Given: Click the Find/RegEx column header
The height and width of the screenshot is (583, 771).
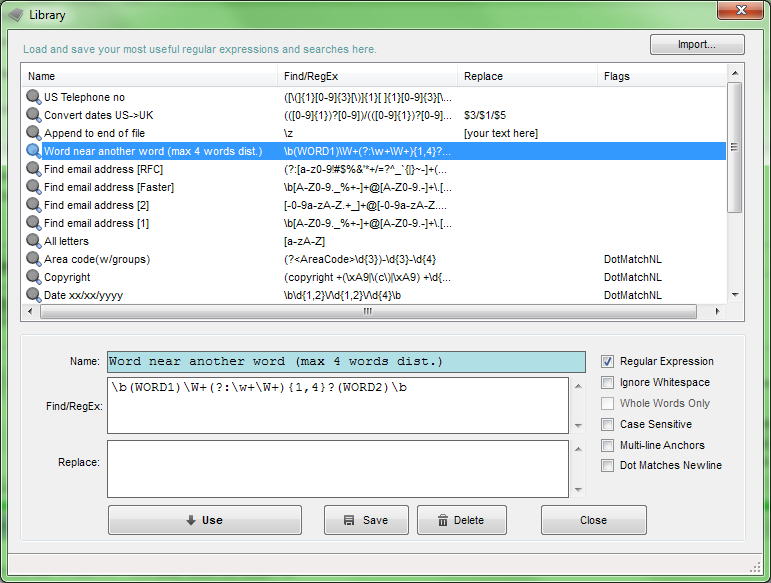Looking at the screenshot, I should tap(367, 76).
